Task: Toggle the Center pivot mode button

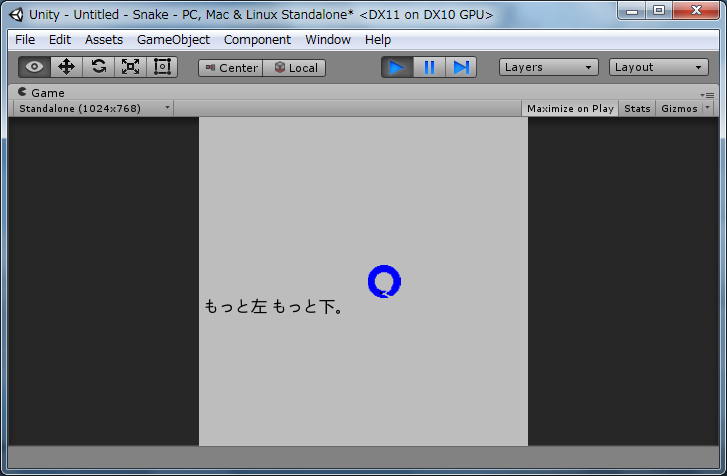Action: click(x=230, y=68)
